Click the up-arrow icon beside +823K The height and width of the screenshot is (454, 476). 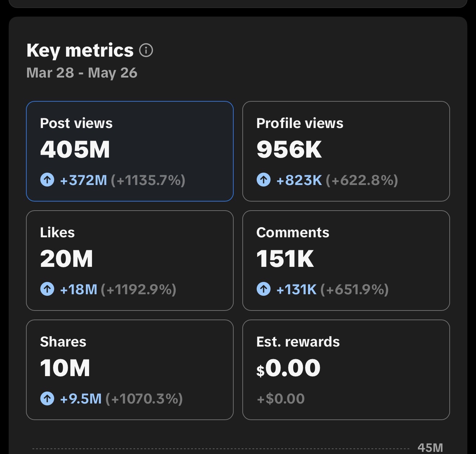pos(264,180)
